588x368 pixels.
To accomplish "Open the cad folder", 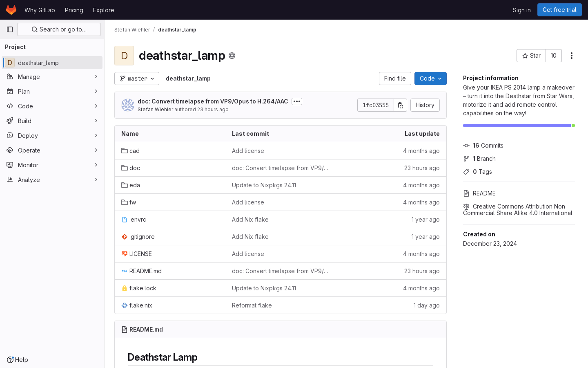I will 134,151.
